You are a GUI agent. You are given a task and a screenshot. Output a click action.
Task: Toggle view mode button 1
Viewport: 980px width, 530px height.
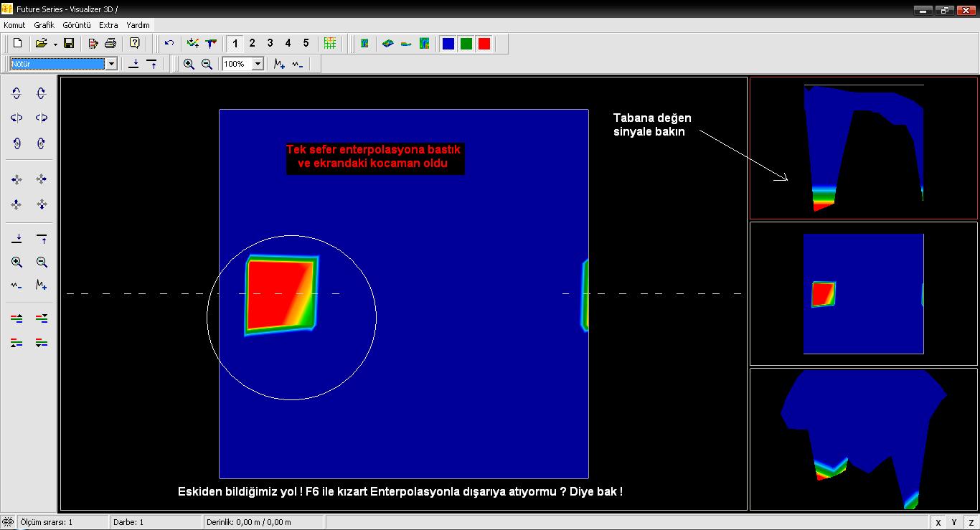(235, 43)
